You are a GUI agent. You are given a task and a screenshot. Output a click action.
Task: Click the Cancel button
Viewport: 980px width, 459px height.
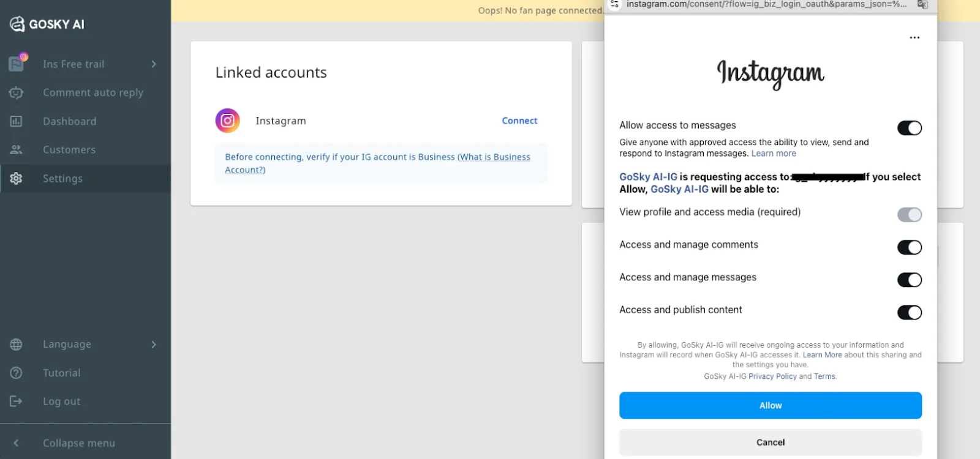tap(771, 442)
